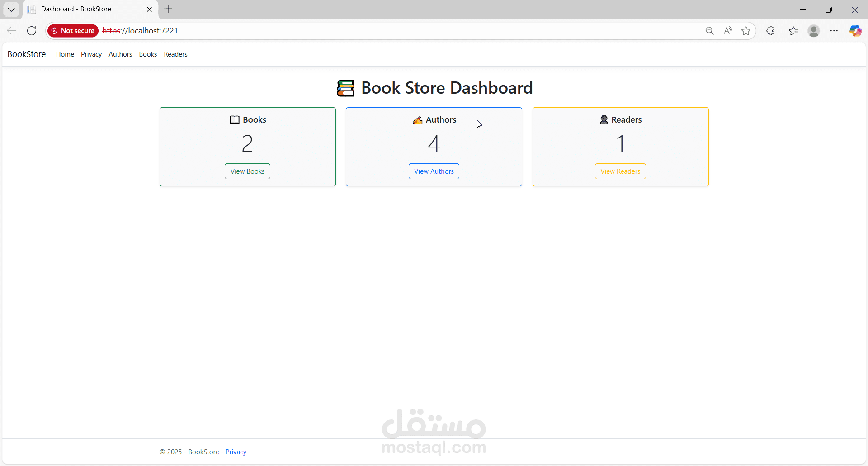Close the Dashboard - BookStore tab

150,9
